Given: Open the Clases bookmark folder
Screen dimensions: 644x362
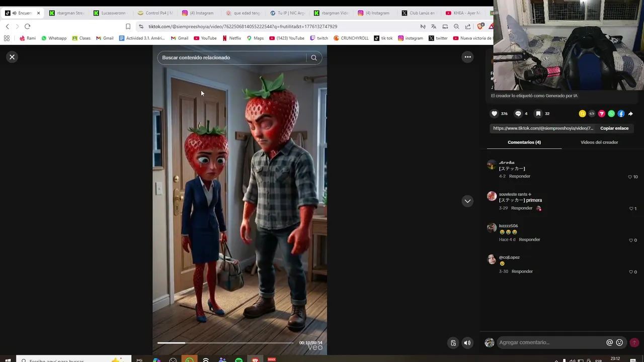Looking at the screenshot, I should tap(82, 38).
